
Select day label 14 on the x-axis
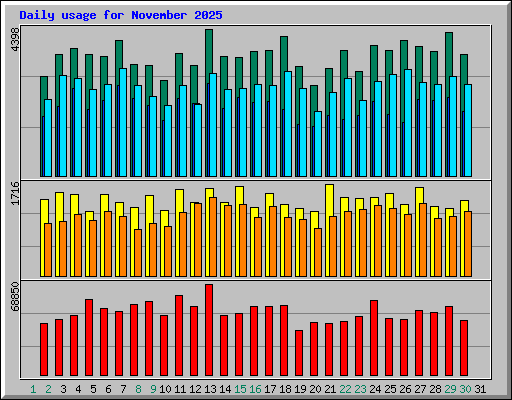225,389
